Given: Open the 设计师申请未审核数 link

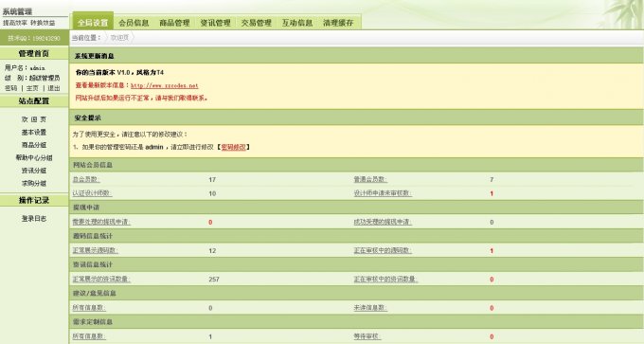Looking at the screenshot, I should 383,193.
